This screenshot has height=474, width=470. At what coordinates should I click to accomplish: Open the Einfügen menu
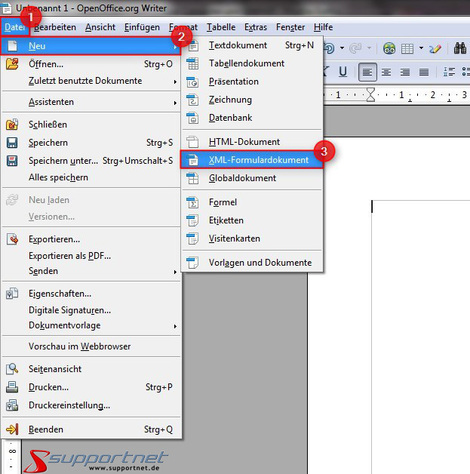(x=142, y=27)
